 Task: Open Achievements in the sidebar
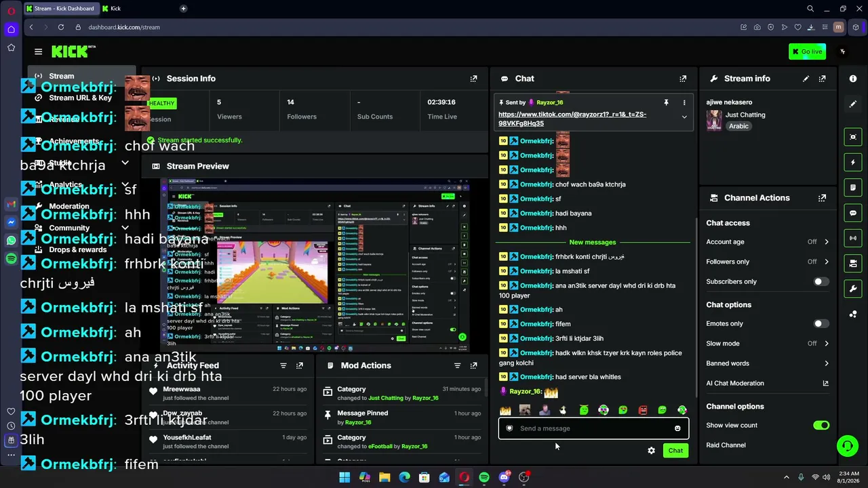(74, 141)
